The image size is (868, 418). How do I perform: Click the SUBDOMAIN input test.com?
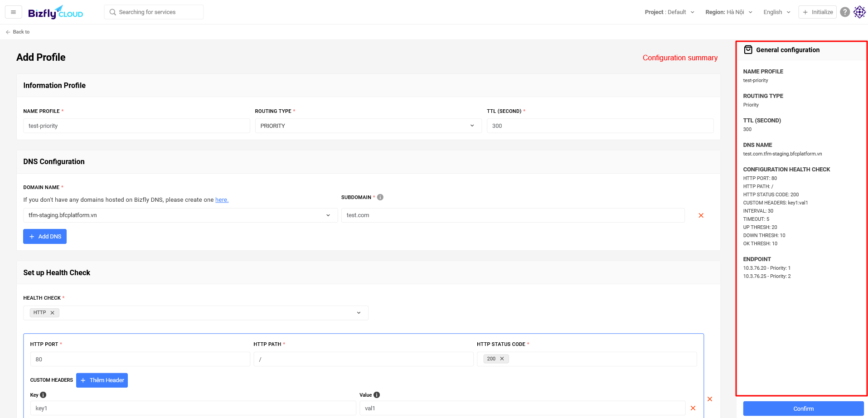(x=513, y=215)
